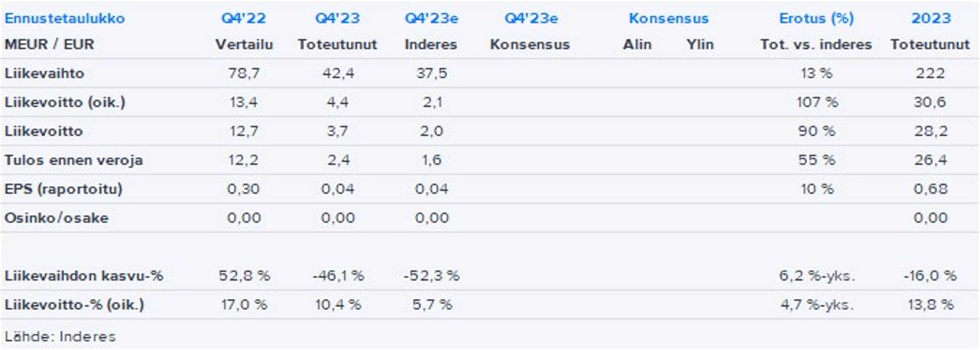Click the Liikevoitto (oik.) row label
This screenshot has width=980, height=350.
[65, 102]
